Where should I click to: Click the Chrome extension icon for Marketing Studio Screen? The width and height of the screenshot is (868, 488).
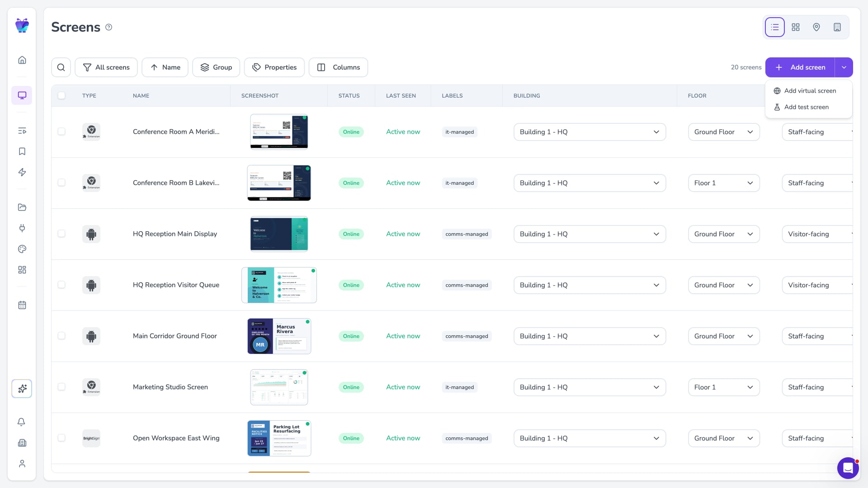tap(91, 387)
